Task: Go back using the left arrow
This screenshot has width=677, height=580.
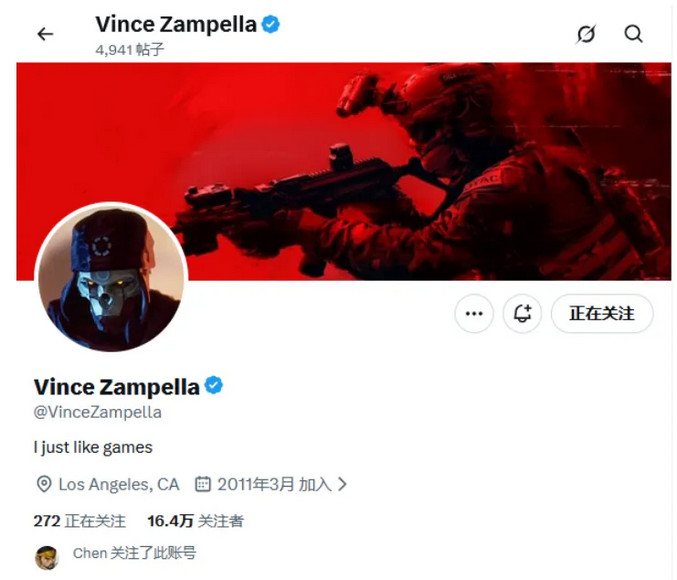Action: [45, 34]
